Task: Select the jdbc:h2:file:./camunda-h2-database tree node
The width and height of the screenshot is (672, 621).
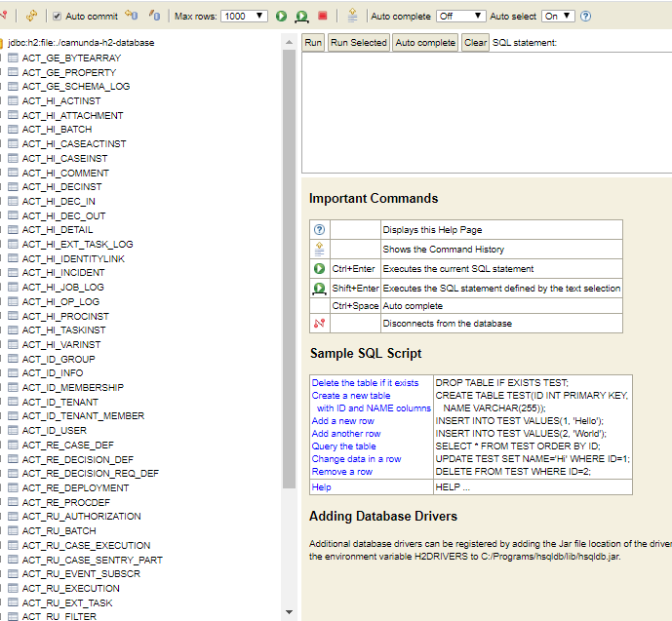Action: click(x=81, y=43)
